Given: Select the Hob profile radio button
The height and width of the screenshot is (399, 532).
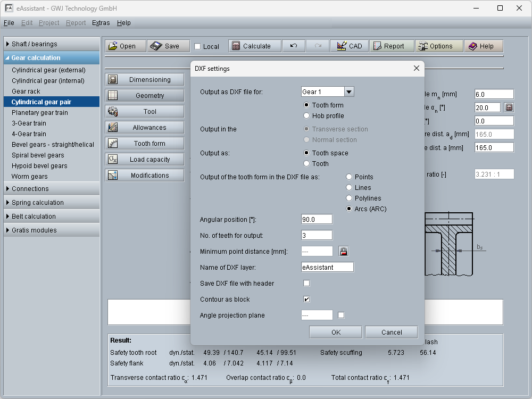Looking at the screenshot, I should click(x=306, y=115).
